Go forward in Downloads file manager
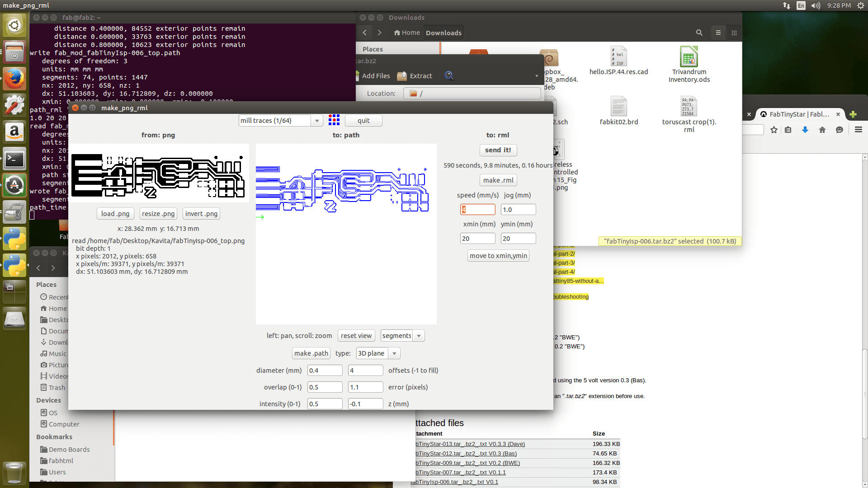 (379, 33)
